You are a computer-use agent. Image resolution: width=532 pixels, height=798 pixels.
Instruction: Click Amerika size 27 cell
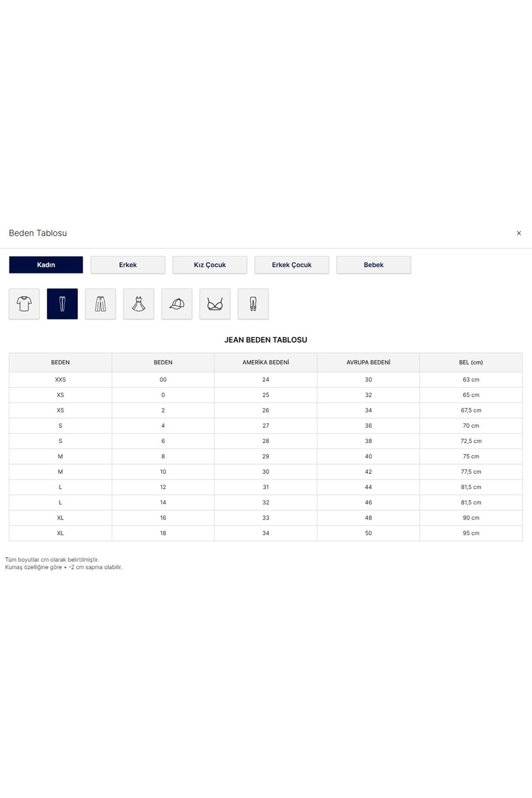point(266,426)
